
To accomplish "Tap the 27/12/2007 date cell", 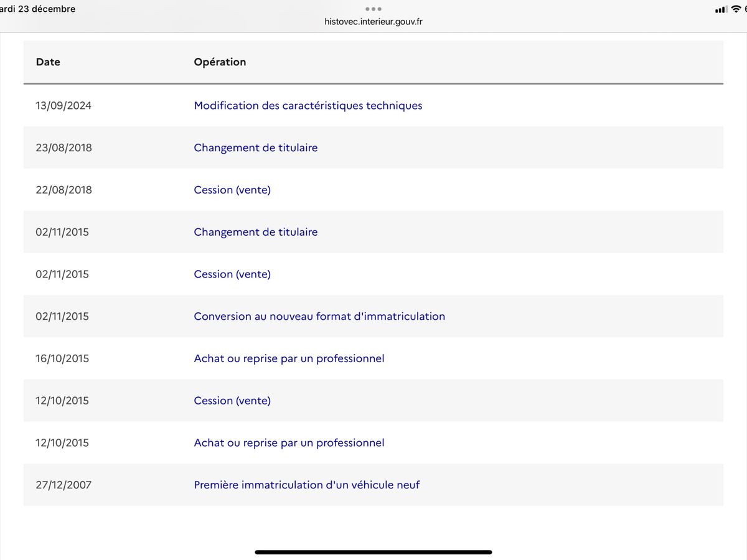I will (63, 485).
